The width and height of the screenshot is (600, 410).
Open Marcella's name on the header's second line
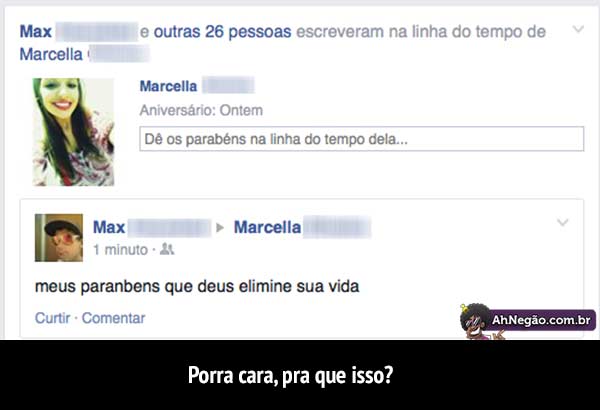(51, 54)
